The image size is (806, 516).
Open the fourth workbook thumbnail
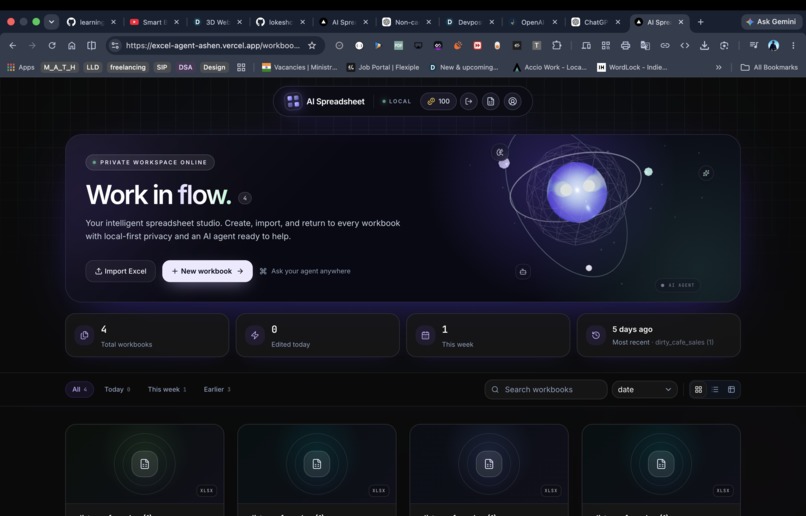pyautogui.click(x=661, y=464)
